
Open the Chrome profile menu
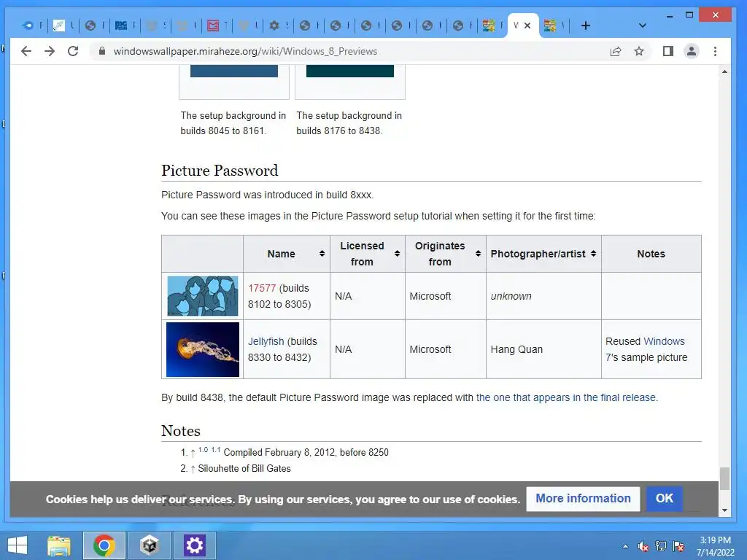tap(692, 51)
